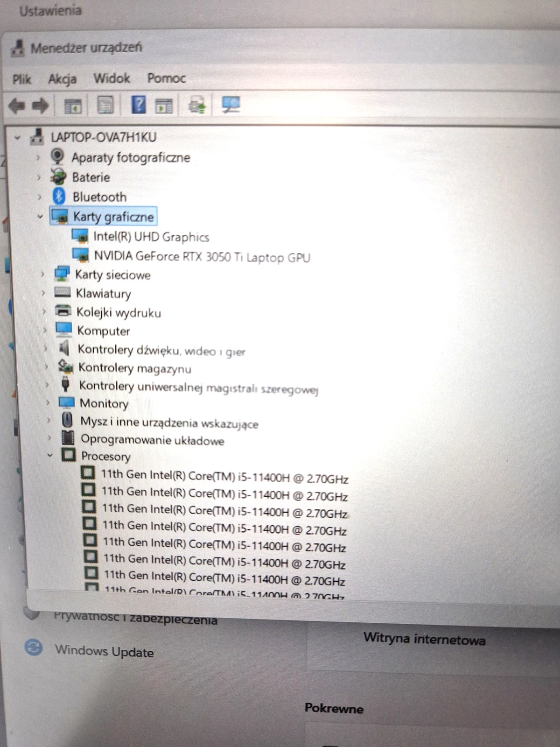The width and height of the screenshot is (560, 747).
Task: Click the printer icon beside Kolejki wydruku
Action: 63,311
